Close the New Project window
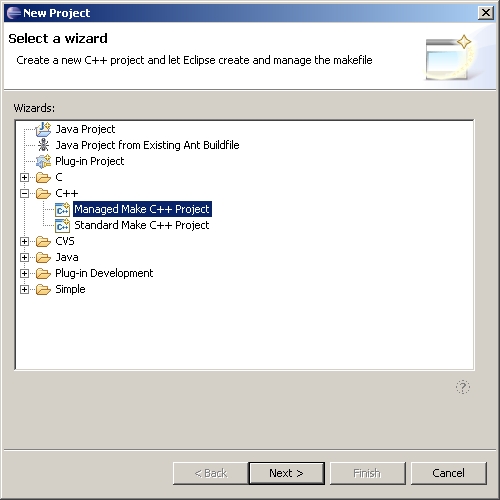500x500 pixels. coord(486,13)
